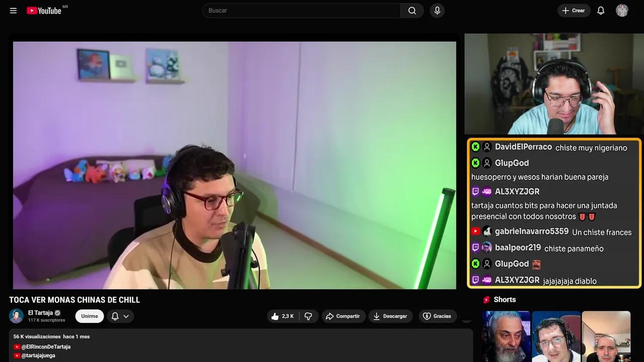
Task: Click the avatar beside gabrielnavarro5359
Action: tap(487, 231)
